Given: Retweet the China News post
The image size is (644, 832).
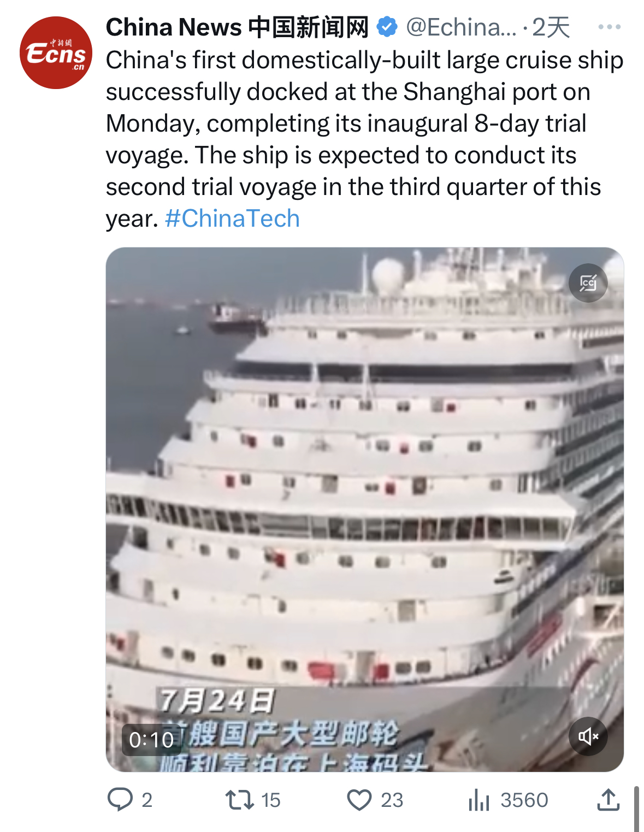Looking at the screenshot, I should point(240,800).
